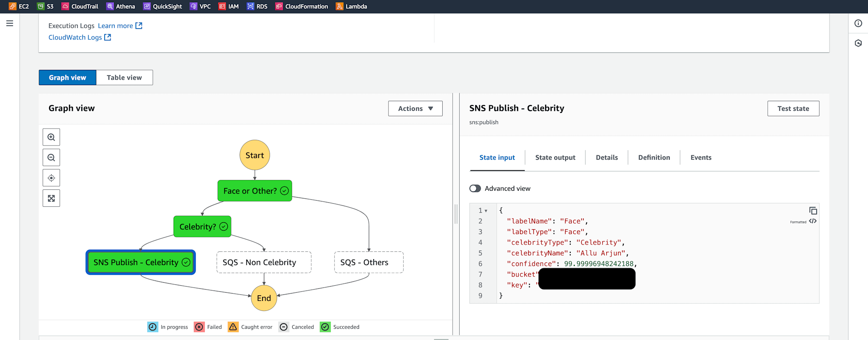Select SQS - Non Celebrity node

264,262
